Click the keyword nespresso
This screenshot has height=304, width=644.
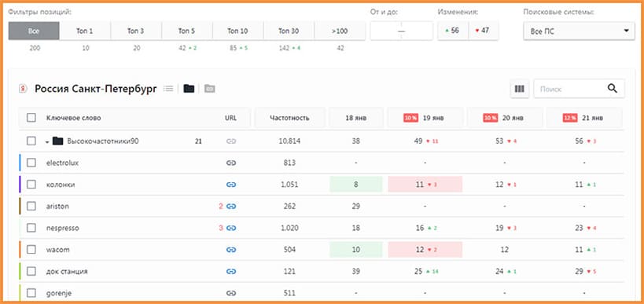pyautogui.click(x=63, y=228)
